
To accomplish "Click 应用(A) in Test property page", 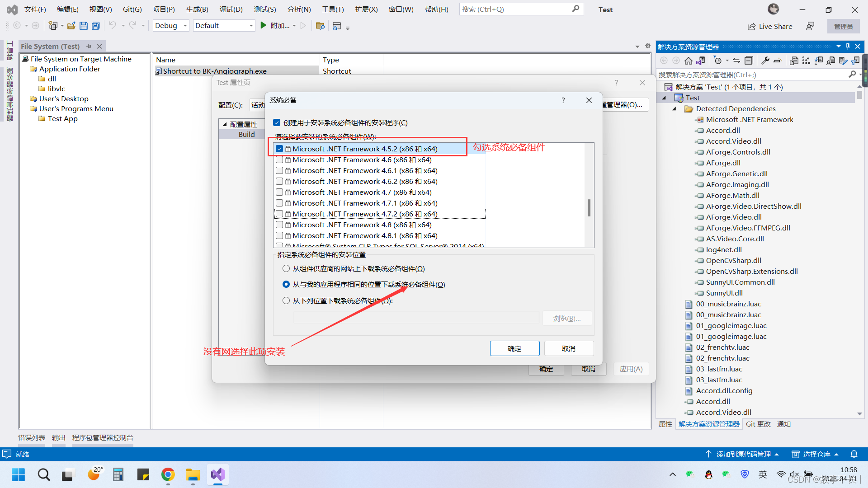I will tap(631, 369).
